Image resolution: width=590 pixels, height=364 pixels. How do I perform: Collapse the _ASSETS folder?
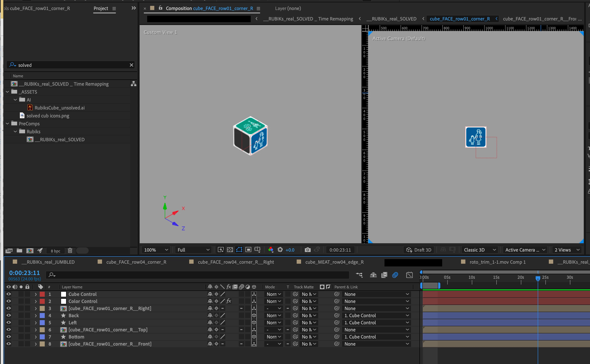pyautogui.click(x=8, y=92)
